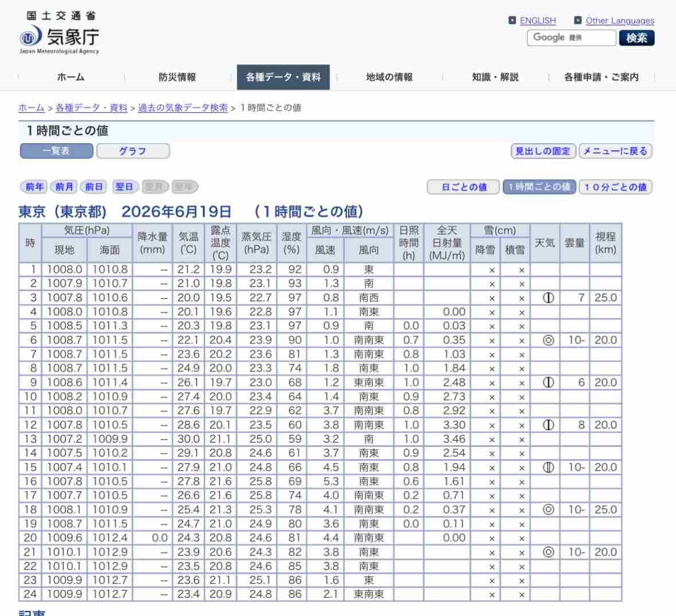Click the weather symbol in hour 12 row
The height and width of the screenshot is (616, 676).
[x=548, y=425]
